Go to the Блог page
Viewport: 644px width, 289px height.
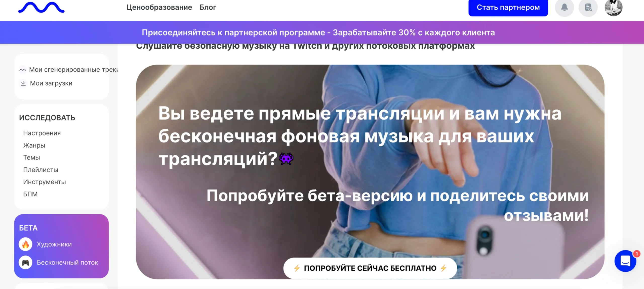click(x=208, y=7)
